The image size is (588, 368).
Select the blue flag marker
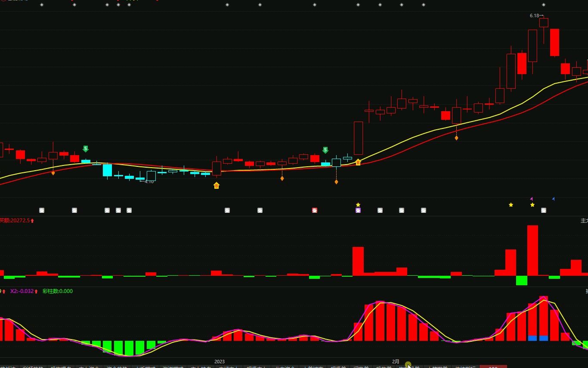coord(553,199)
